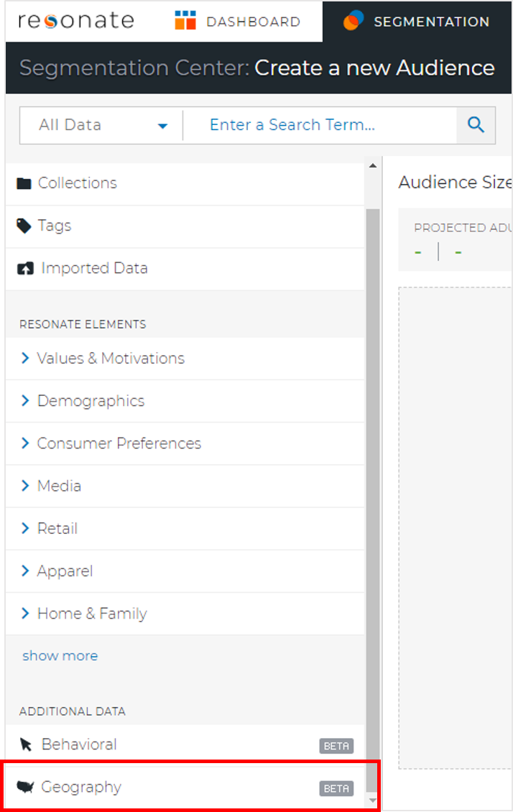
Task: Click the Dashboard grid icon
Action: [185, 20]
